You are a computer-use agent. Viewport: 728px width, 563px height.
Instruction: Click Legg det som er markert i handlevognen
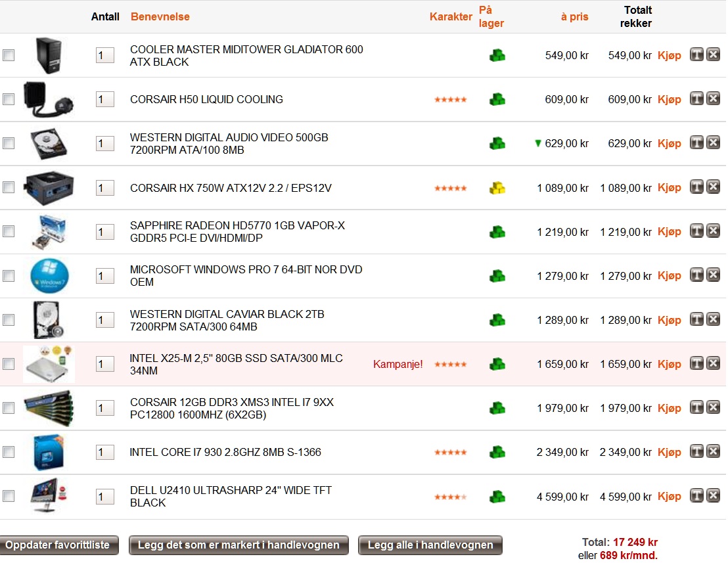(x=239, y=545)
